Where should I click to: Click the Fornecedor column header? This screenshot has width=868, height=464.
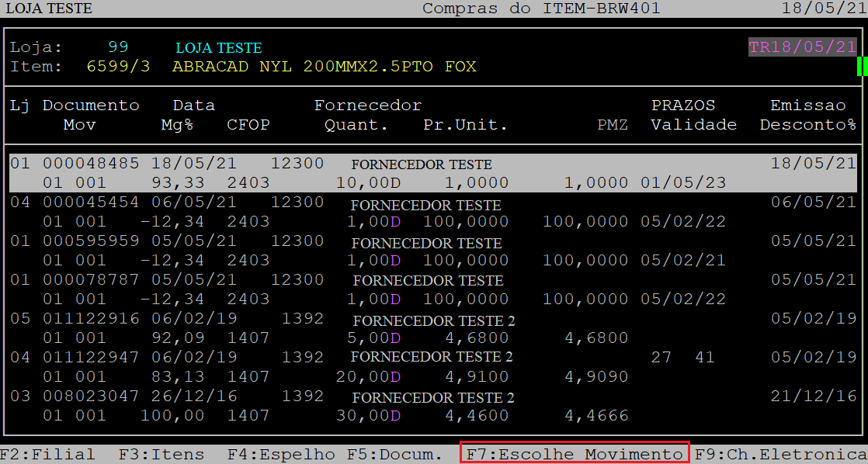(367, 106)
